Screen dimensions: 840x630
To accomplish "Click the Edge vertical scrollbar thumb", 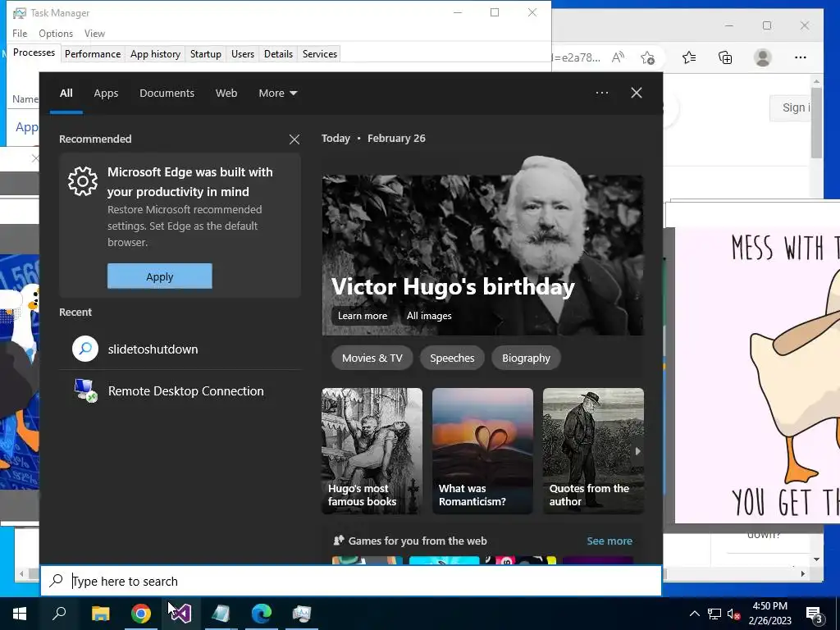I will click(816, 123).
